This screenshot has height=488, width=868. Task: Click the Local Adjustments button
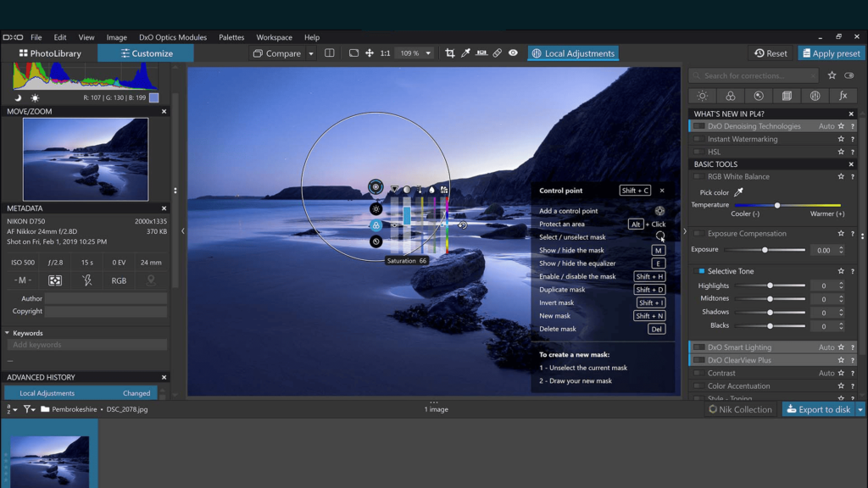(x=573, y=53)
